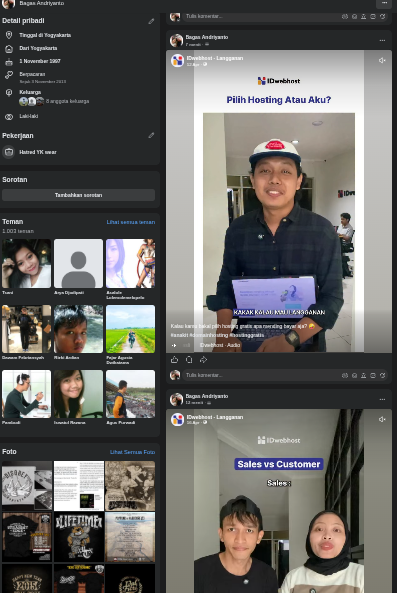Viewport: 397px width, 593px height.
Task: Like the Pilih Hosting post with thumbs-up icon
Action: (x=174, y=360)
